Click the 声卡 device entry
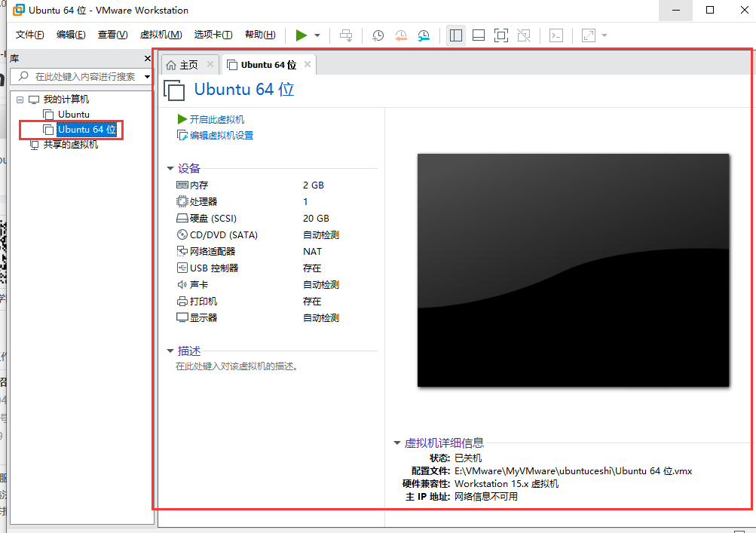Screen dimensions: 756x533 click(x=192, y=284)
